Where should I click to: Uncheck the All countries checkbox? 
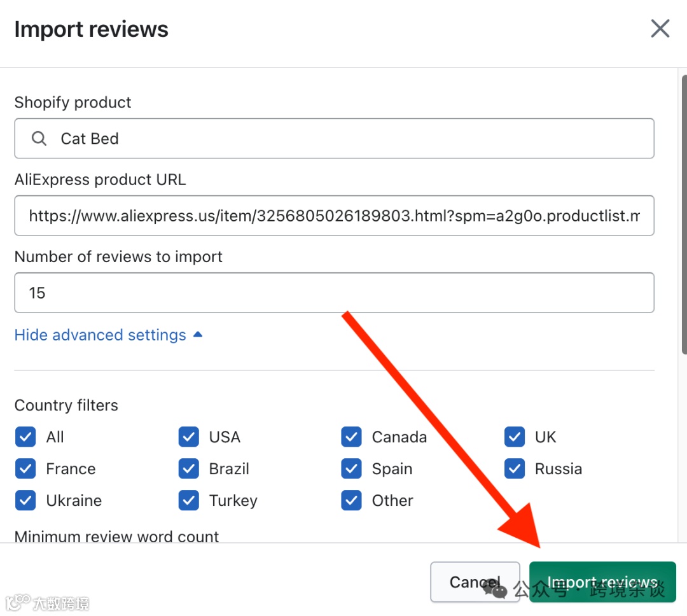coord(25,437)
